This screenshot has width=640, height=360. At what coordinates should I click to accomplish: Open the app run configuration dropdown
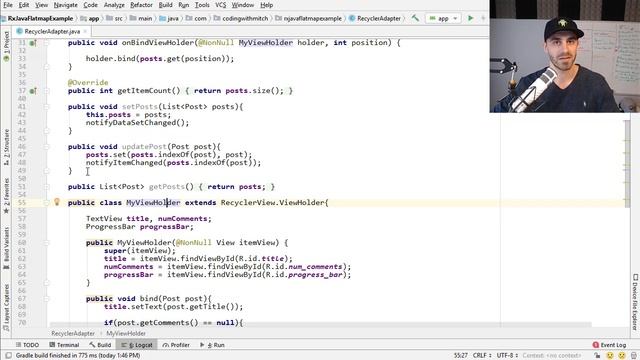coord(443,18)
